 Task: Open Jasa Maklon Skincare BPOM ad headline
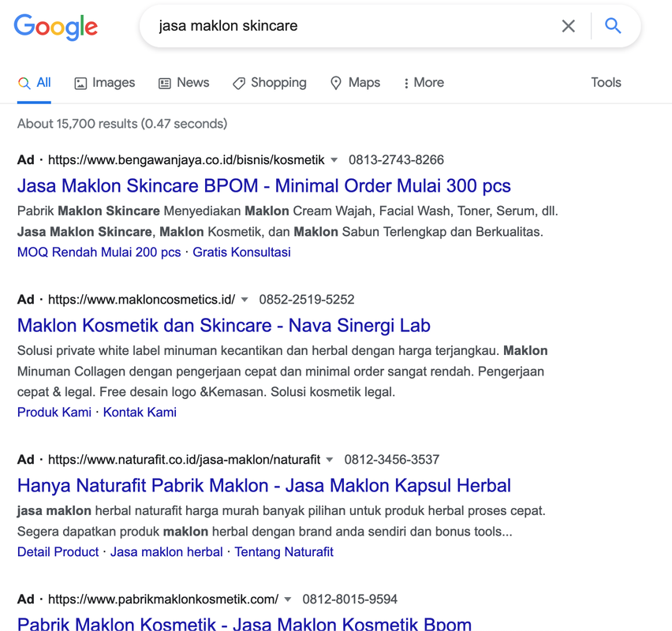(x=263, y=186)
